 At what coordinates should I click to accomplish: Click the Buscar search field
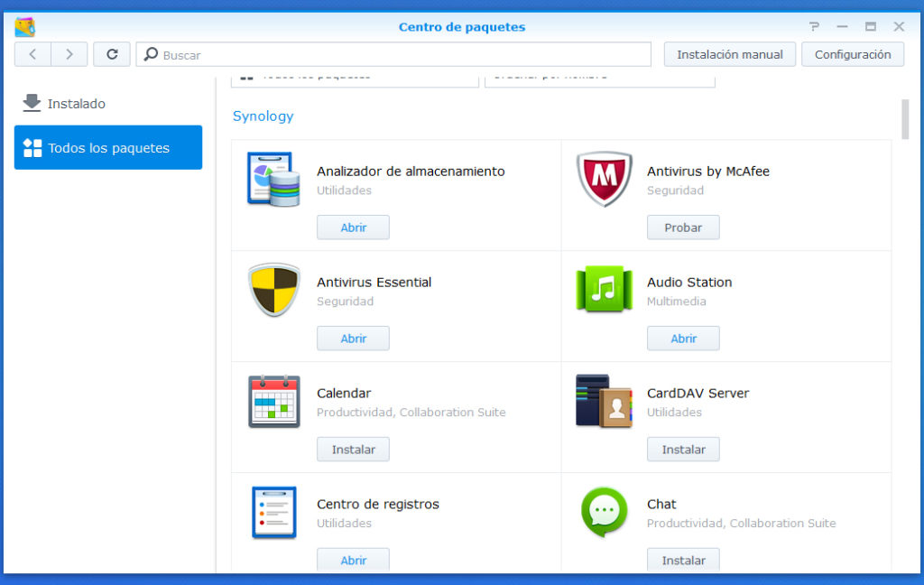(x=393, y=54)
